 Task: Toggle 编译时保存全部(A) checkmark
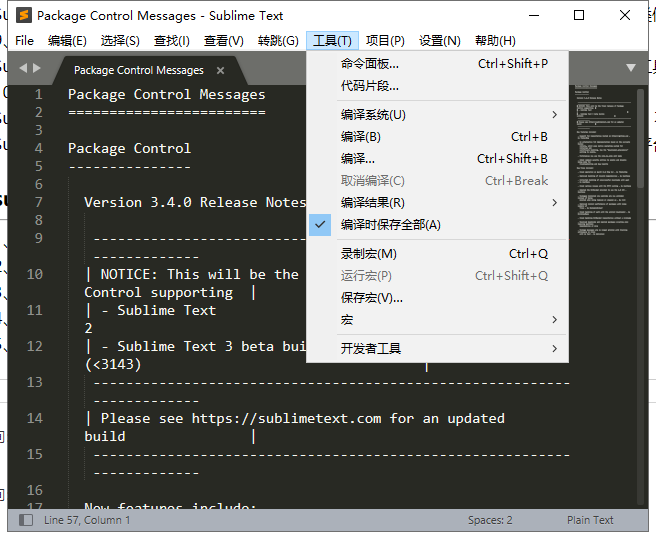(320, 225)
